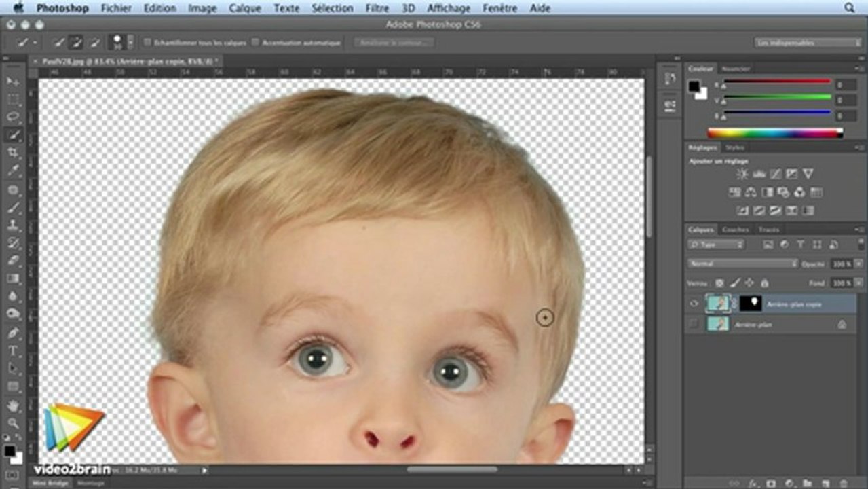Viewport: 868px width, 489px height.
Task: Select the Hand tool
Action: (x=12, y=406)
